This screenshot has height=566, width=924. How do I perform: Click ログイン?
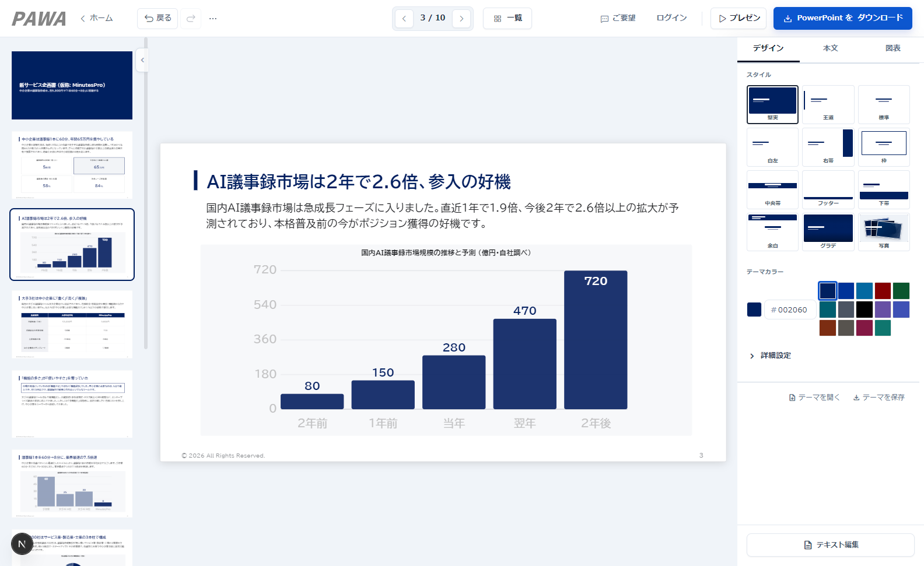[672, 17]
